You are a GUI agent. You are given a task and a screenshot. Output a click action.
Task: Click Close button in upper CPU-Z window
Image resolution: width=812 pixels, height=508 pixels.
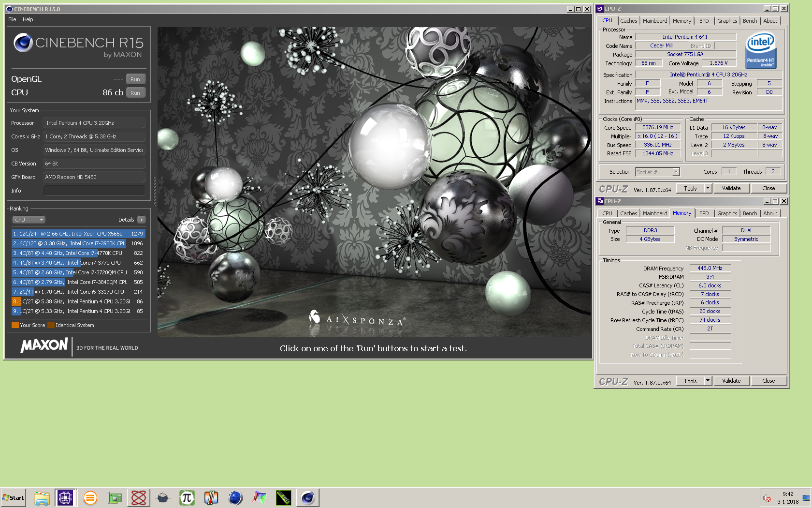coord(768,189)
